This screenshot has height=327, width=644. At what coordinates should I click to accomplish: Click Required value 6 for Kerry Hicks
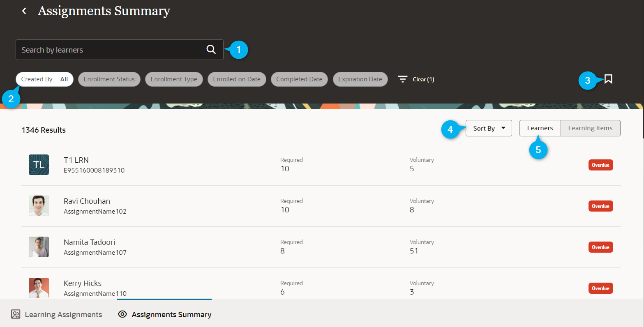point(282,292)
